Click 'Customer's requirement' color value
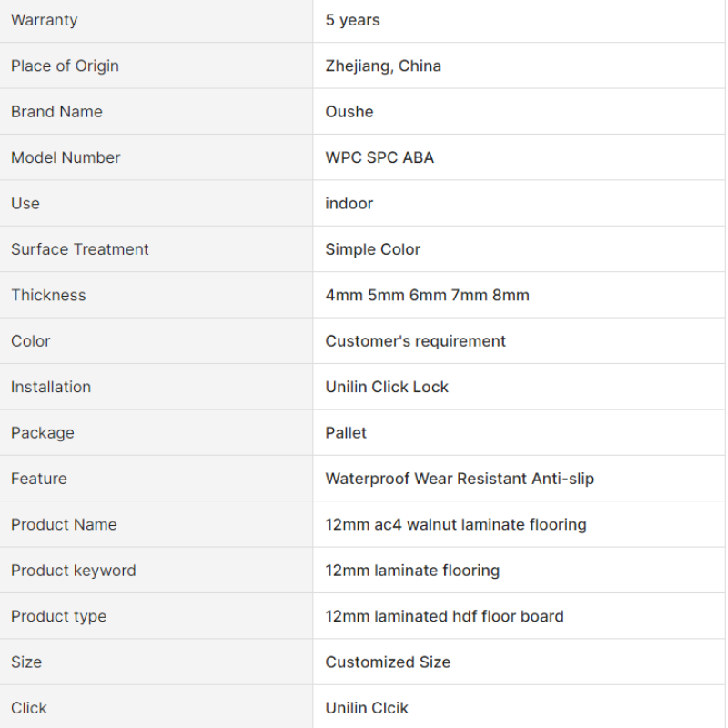Viewport: 728px width, 728px height. (415, 341)
